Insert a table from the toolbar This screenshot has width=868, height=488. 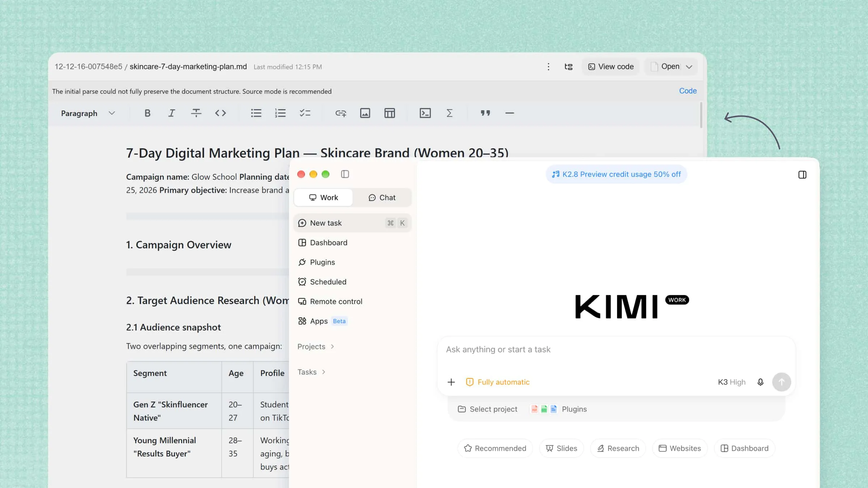(390, 113)
